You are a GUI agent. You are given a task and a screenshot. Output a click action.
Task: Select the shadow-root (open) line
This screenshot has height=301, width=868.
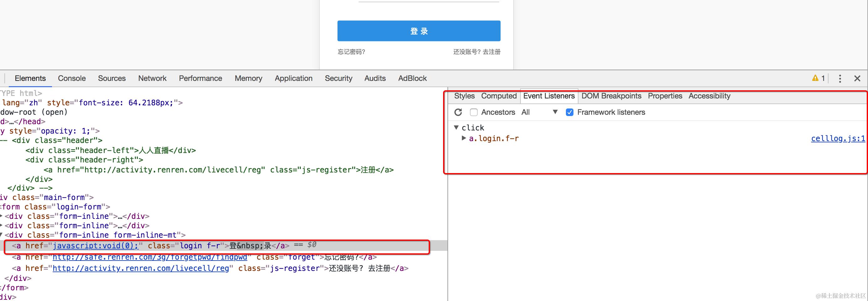(34, 112)
